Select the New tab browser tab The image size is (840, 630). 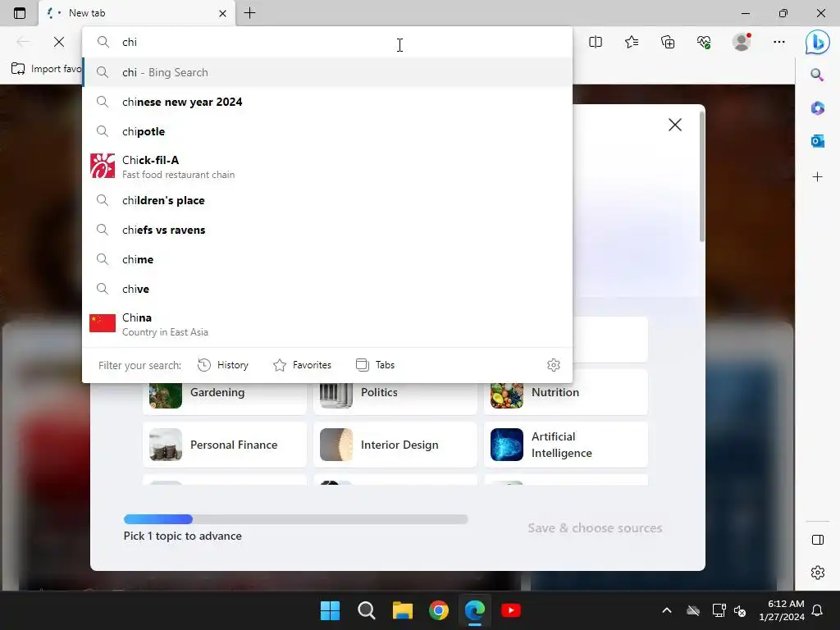137,13
